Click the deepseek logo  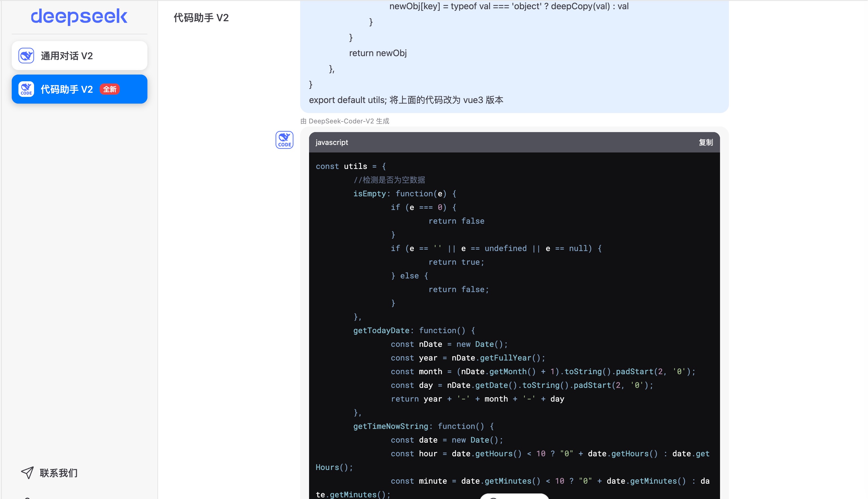(79, 16)
